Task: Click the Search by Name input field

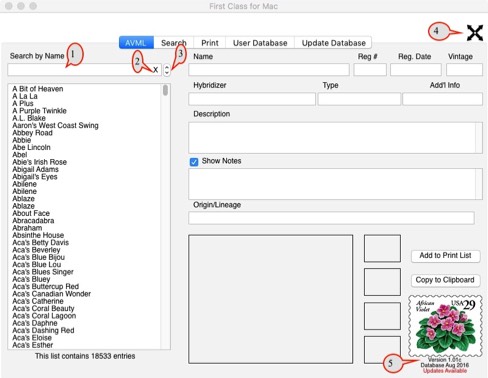Action: (x=84, y=70)
